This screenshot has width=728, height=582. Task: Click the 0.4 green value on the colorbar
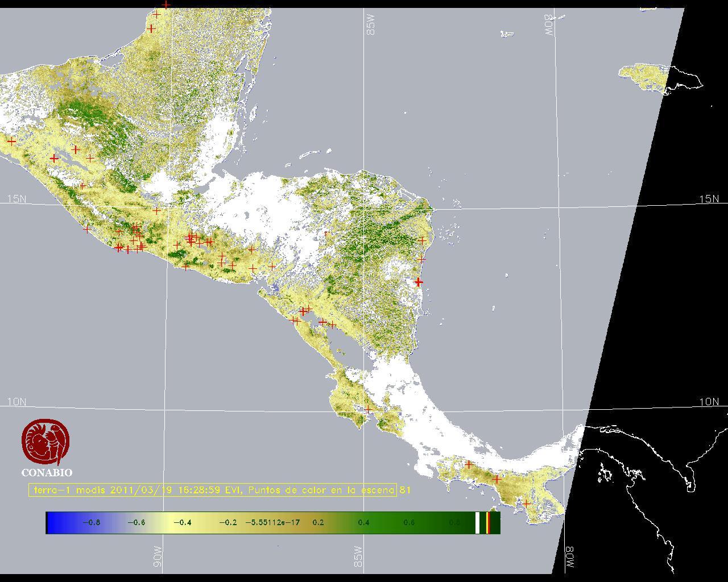pyautogui.click(x=363, y=522)
